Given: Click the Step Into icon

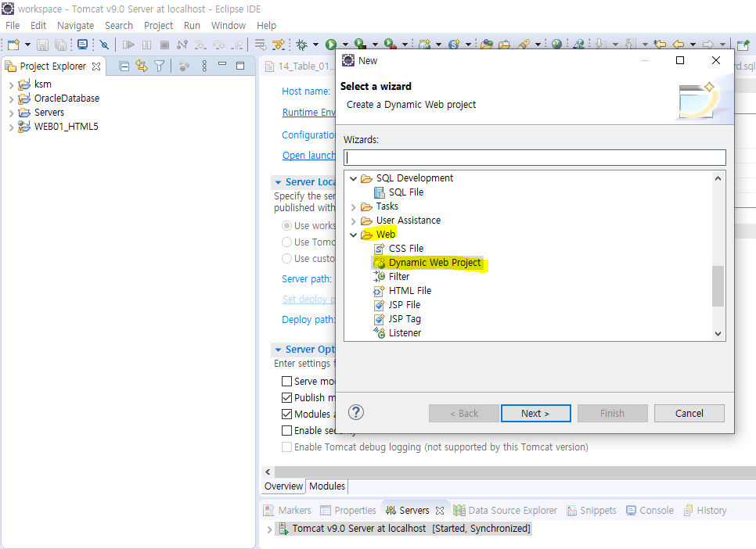Looking at the screenshot, I should coord(200,45).
